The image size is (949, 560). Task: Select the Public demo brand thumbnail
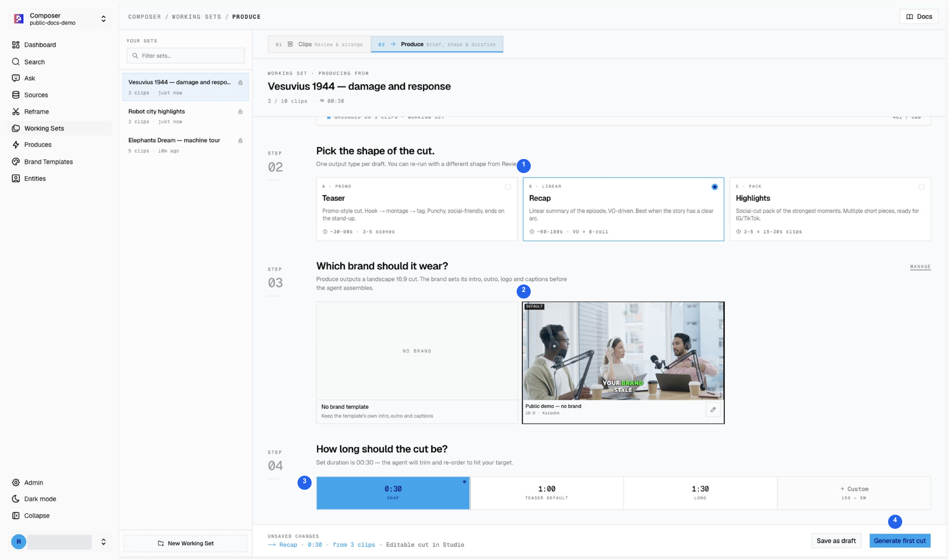pos(623,351)
